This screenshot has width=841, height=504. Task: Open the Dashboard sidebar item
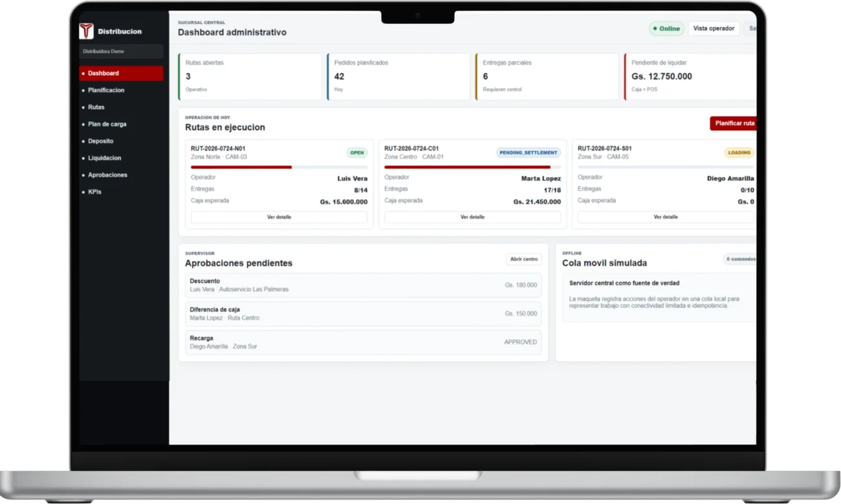(x=121, y=73)
